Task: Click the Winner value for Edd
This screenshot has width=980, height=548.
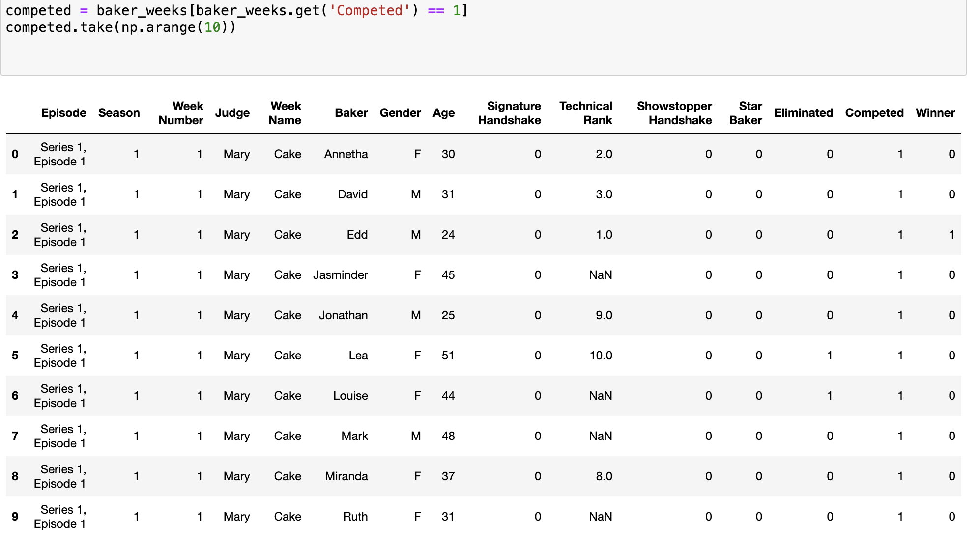Action: coord(951,235)
